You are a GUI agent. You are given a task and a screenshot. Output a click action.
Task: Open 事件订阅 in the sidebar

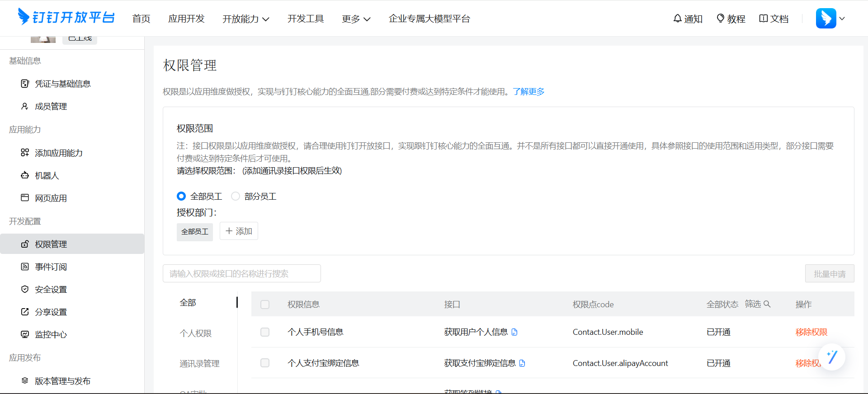coord(51,267)
